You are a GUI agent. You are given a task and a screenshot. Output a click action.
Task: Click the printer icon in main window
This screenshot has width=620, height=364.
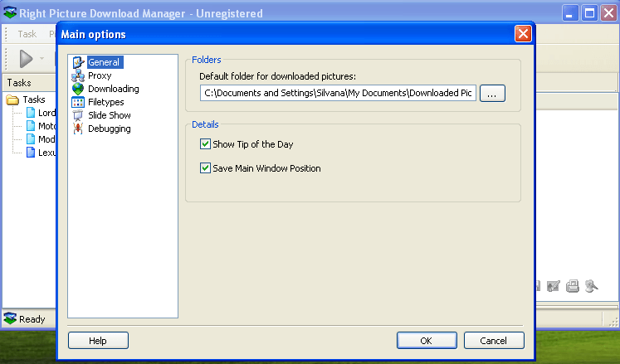pyautogui.click(x=572, y=286)
